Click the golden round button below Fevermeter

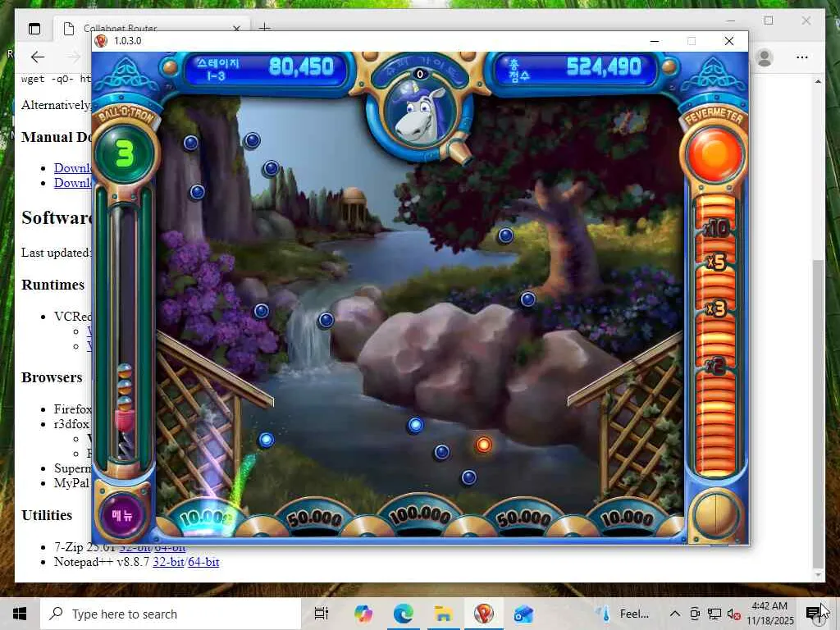pos(715,514)
